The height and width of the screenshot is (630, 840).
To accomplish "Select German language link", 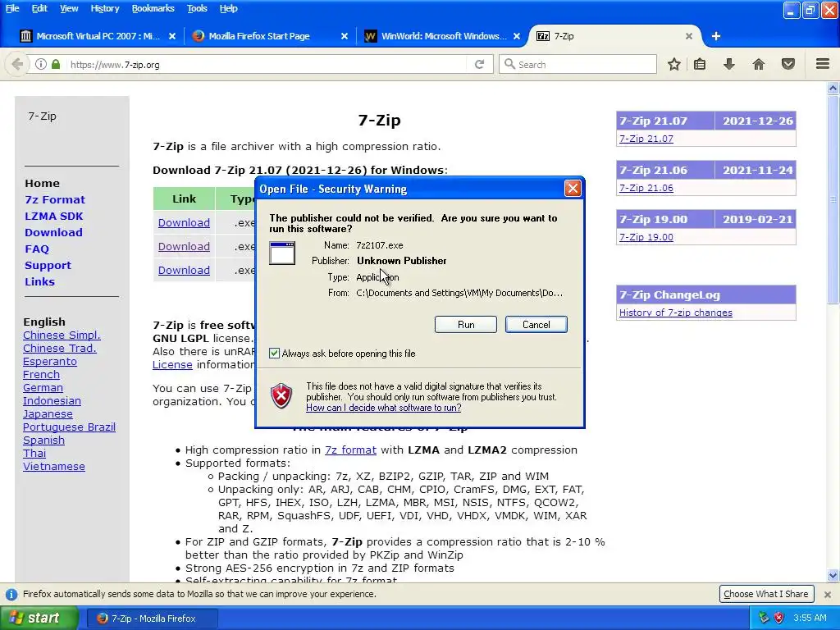I will (x=43, y=387).
